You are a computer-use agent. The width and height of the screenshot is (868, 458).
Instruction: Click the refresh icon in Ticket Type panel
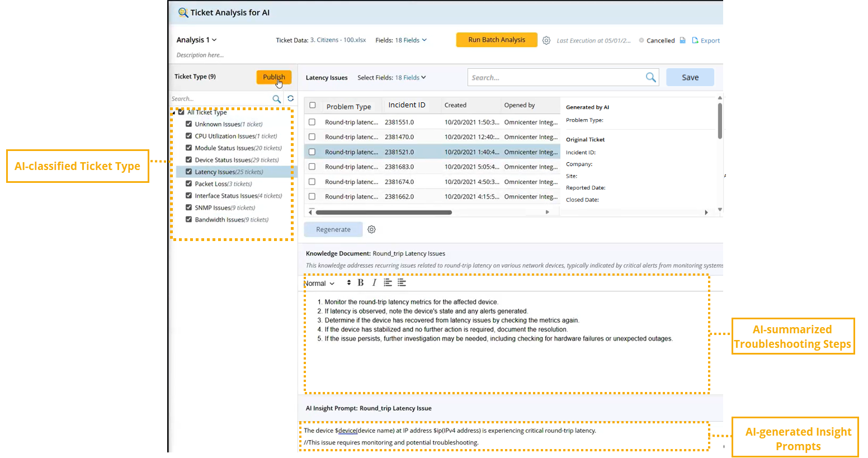(290, 98)
